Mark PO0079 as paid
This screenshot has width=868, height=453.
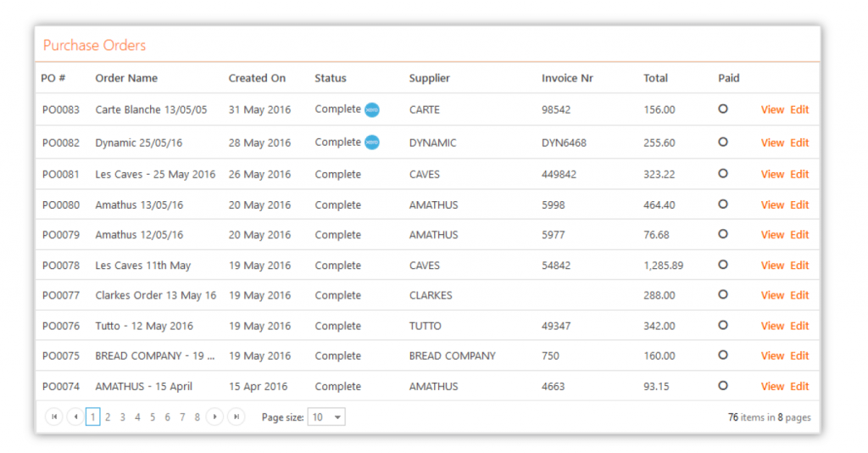click(x=723, y=234)
